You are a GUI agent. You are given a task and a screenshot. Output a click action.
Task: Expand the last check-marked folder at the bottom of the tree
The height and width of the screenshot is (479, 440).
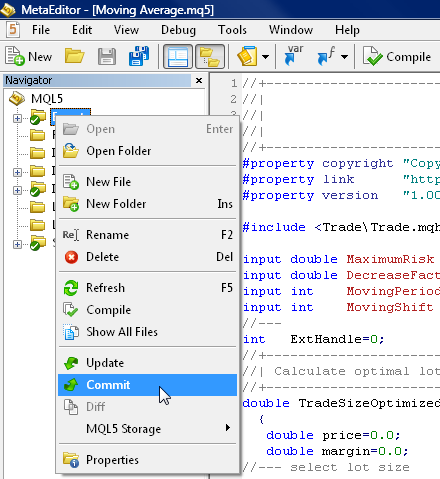(x=17, y=244)
